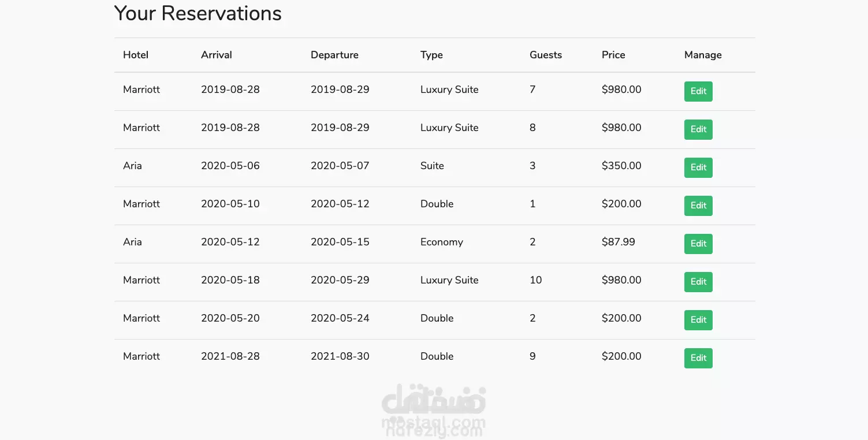Edit the Aria Economy reservation
The height and width of the screenshot is (440, 868).
pos(698,244)
